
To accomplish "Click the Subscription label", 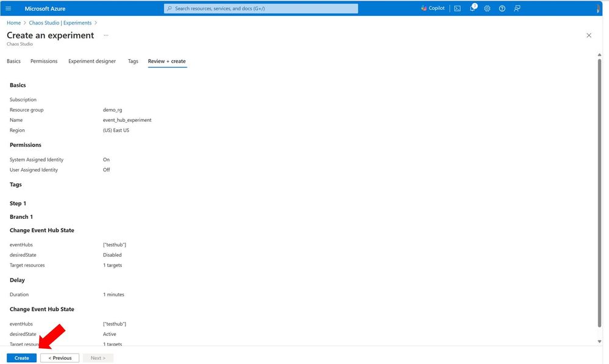I will 23,100.
